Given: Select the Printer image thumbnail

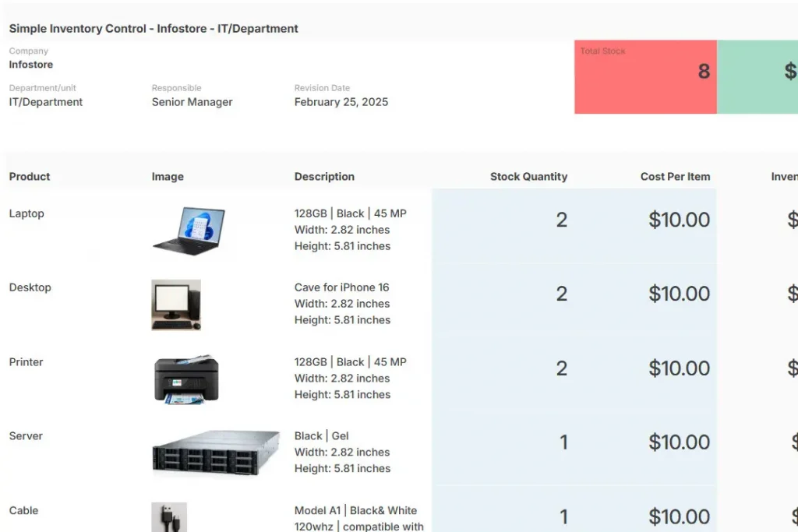Looking at the screenshot, I should point(186,379).
